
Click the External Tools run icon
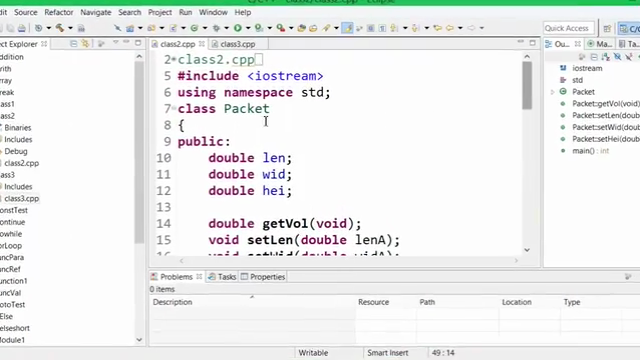tap(280, 28)
